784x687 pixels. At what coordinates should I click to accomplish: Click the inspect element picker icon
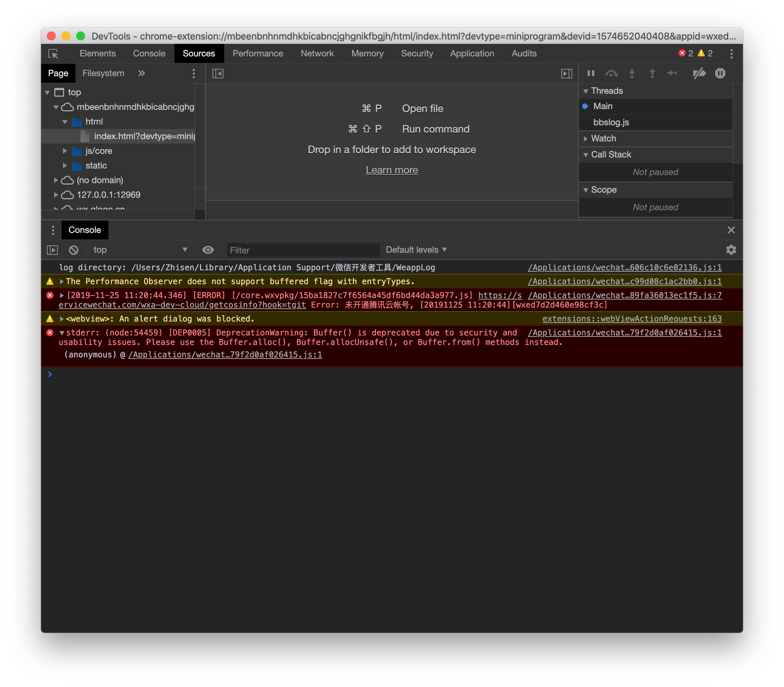53,54
